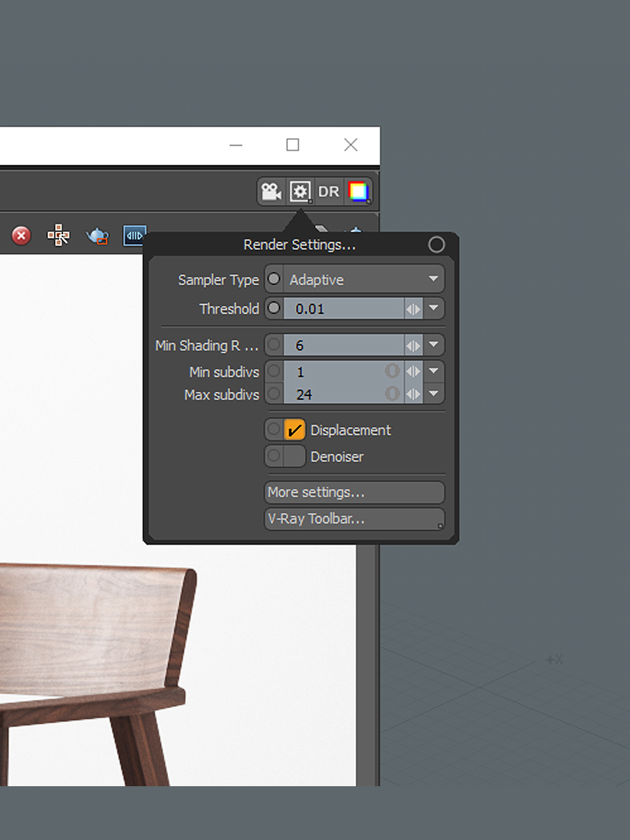Screen dimensions: 630x840
Task: Enable the Denoiser checkbox
Action: pos(295,456)
